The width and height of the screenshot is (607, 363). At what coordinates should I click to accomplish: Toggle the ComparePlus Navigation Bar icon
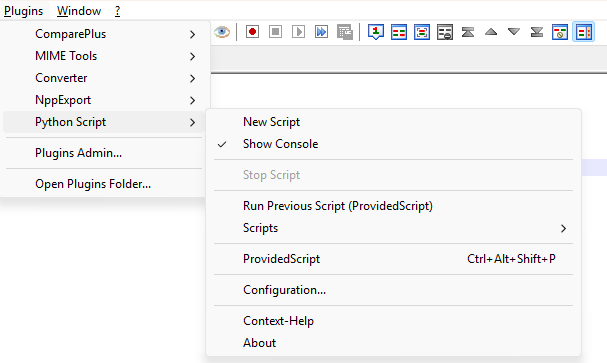(x=583, y=32)
